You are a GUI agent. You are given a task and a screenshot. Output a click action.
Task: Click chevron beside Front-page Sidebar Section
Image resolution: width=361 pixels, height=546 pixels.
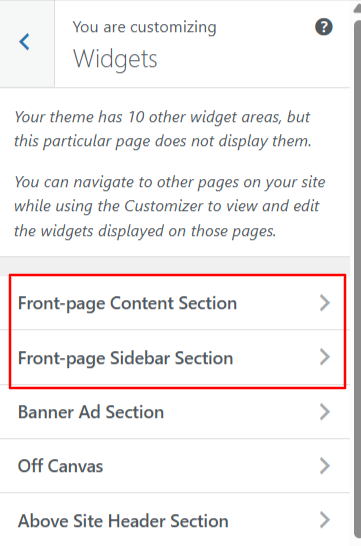(324, 357)
